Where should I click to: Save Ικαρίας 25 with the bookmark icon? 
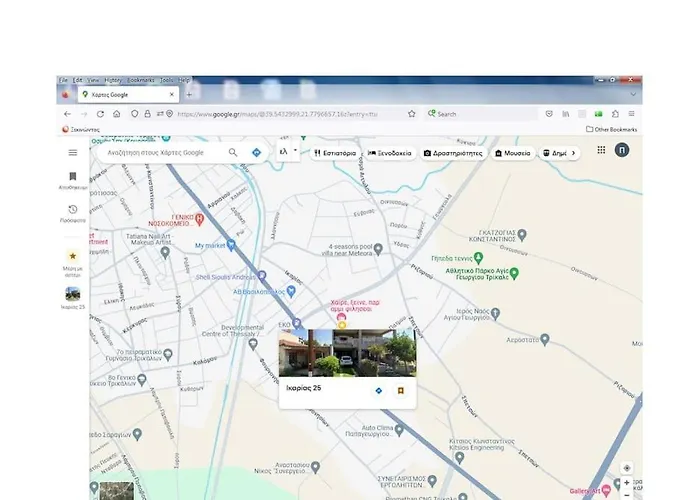(x=401, y=390)
